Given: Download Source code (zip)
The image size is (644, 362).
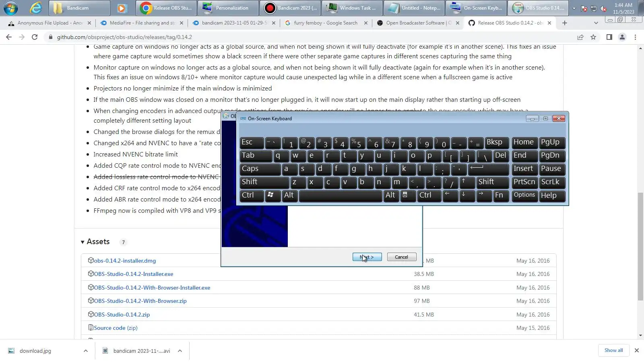Looking at the screenshot, I should pyautogui.click(x=116, y=328).
